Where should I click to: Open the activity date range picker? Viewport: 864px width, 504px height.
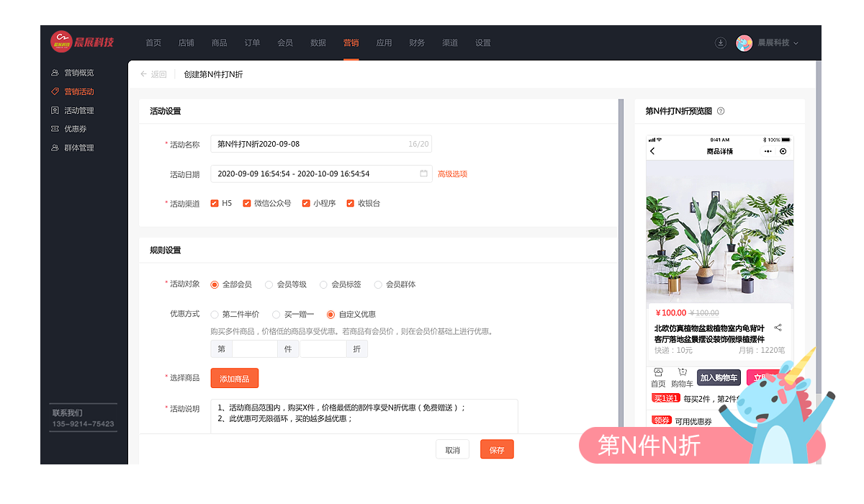click(317, 174)
